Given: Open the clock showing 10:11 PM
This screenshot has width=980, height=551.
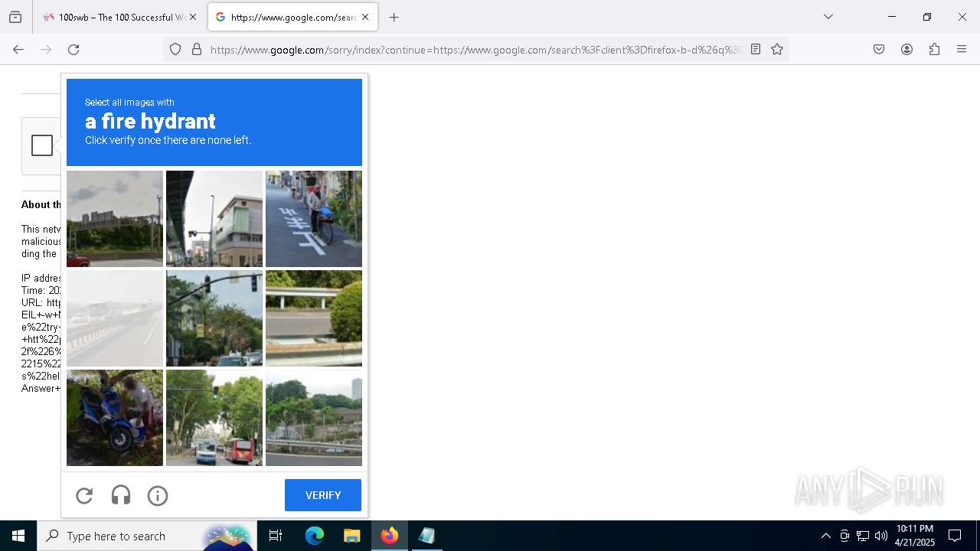Looking at the screenshot, I should pyautogui.click(x=915, y=536).
